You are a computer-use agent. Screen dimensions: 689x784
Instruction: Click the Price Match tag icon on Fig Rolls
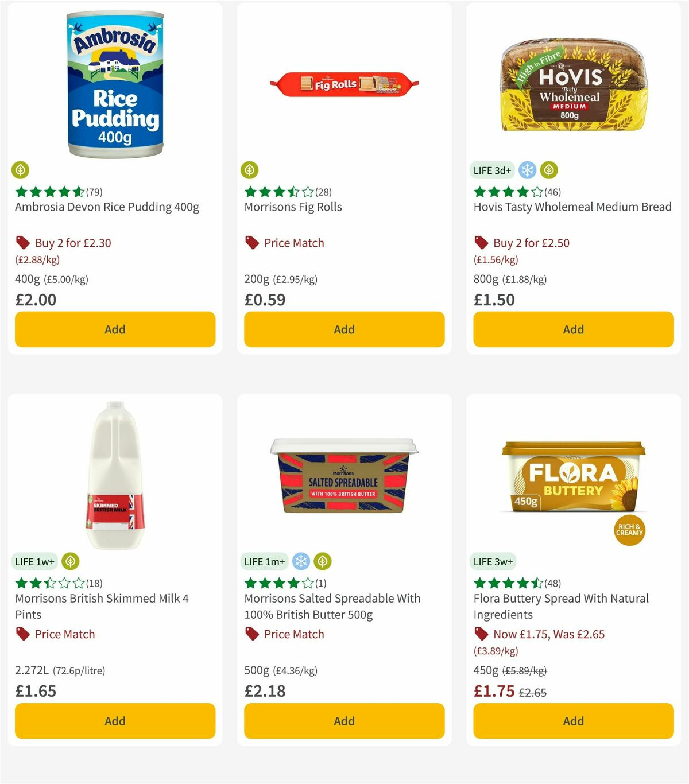tap(251, 243)
